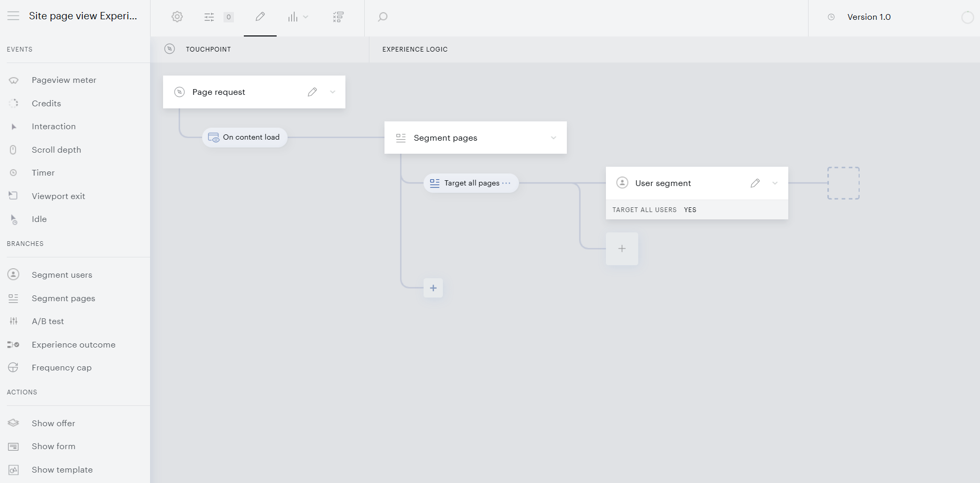Open Version 1.0 history
980x483 pixels.
(x=869, y=17)
